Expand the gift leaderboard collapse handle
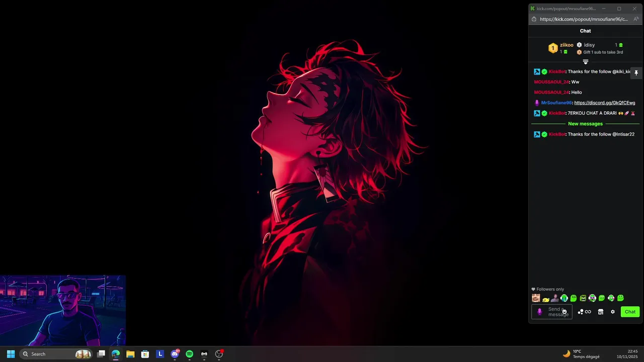This screenshot has width=644, height=362. (586, 62)
